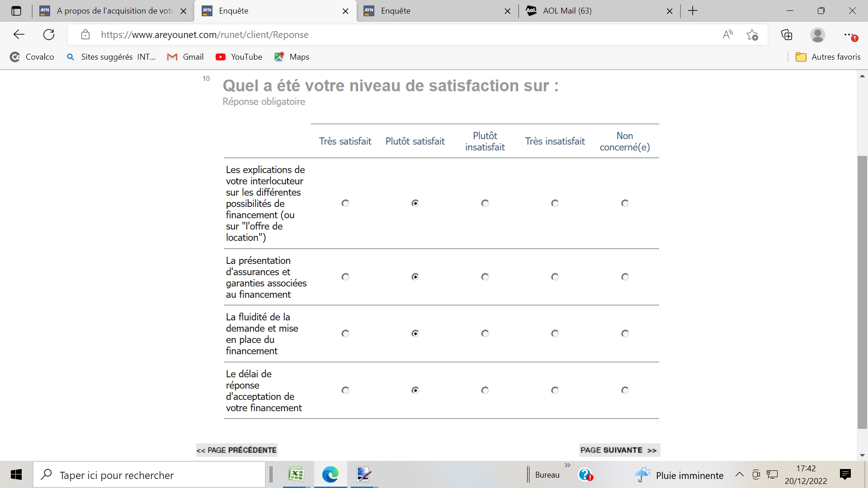Select Très satisfait for délai de réponse
The image size is (868, 488).
345,390
